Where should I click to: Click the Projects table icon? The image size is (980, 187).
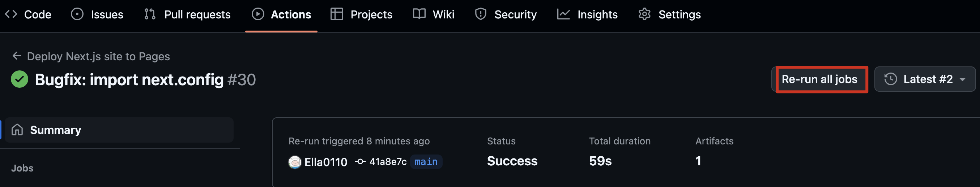point(337,14)
